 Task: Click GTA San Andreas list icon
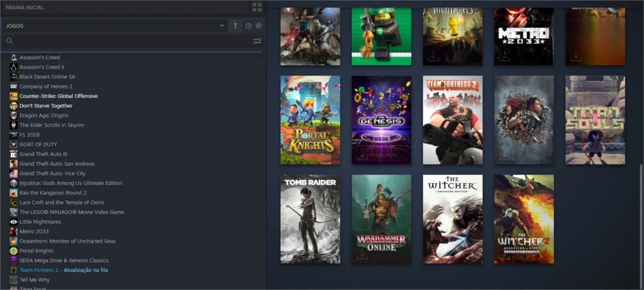(14, 164)
